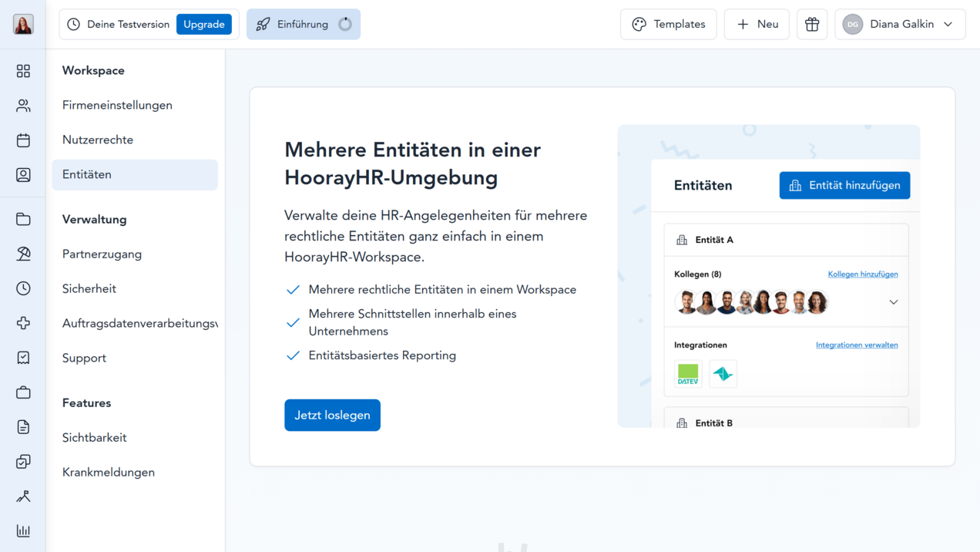Click the Upgrade button
Screen dimensions: 980x552
pyautogui.click(x=204, y=24)
